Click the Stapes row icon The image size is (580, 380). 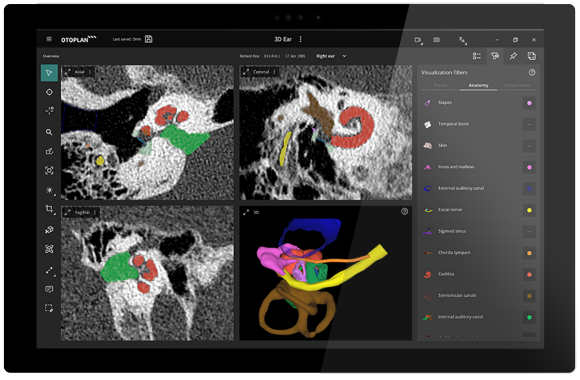pos(428,103)
